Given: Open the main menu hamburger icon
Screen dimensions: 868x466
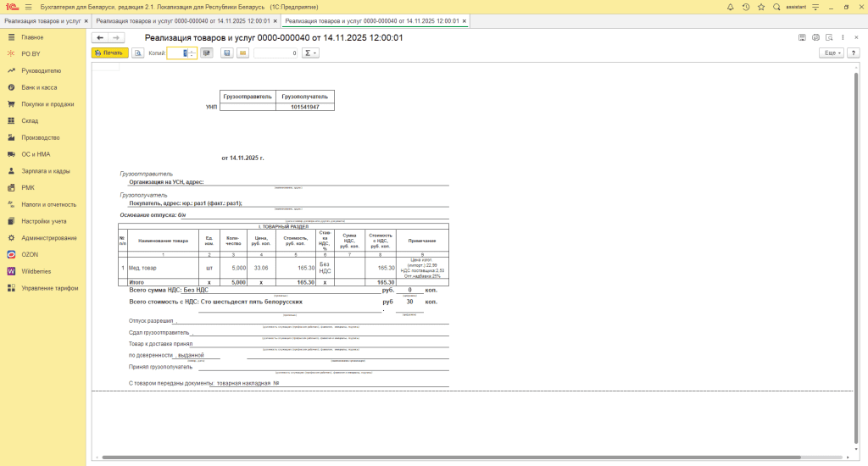Looking at the screenshot, I should tap(28, 7).
